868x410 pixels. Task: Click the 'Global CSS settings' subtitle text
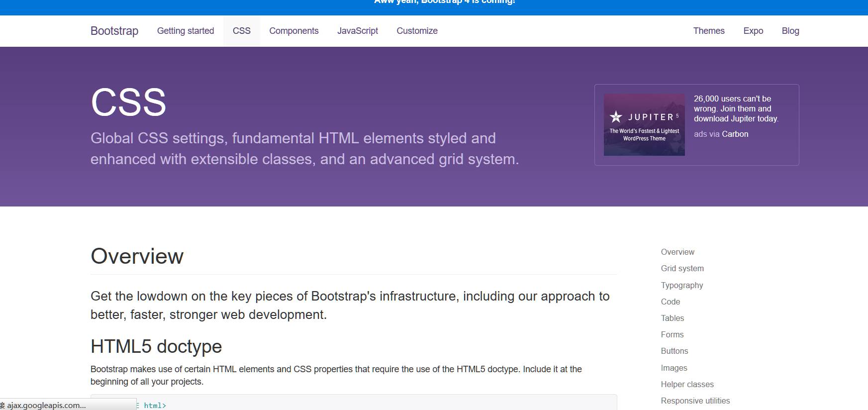[x=305, y=148]
